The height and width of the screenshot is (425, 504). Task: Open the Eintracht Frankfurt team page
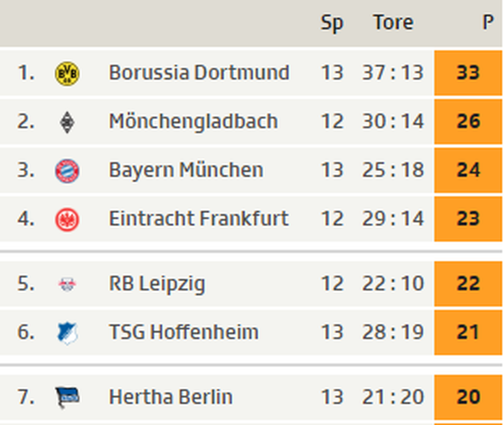click(x=199, y=219)
